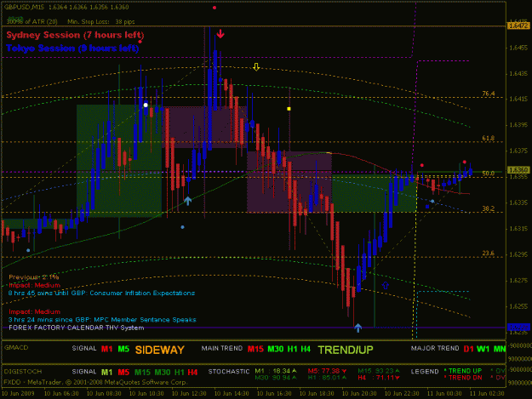
Task: Click the 11 Jun 00:30 time axis label
Action: (444, 394)
